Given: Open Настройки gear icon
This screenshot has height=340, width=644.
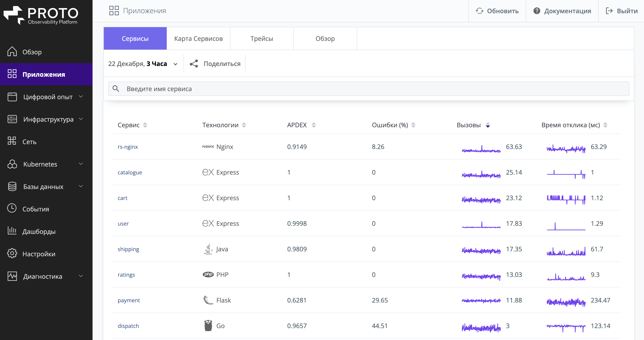Looking at the screenshot, I should click(12, 254).
